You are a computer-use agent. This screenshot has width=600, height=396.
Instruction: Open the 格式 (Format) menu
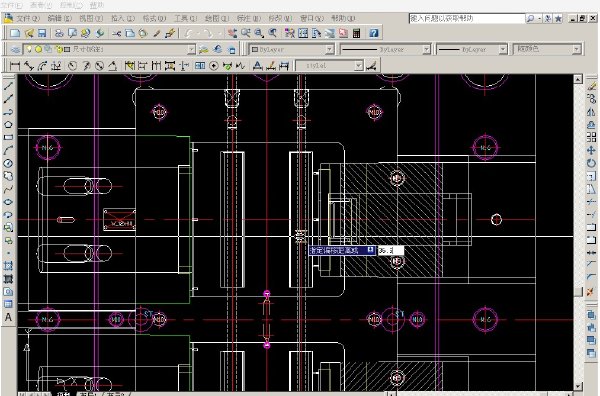coord(154,18)
